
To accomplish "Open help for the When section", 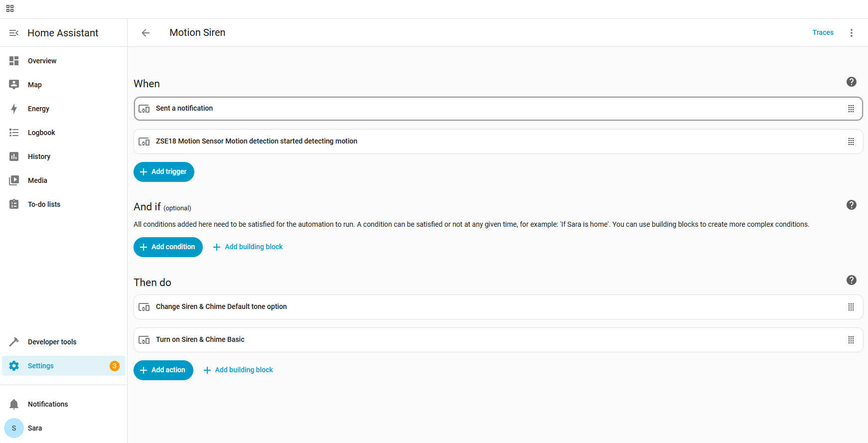I will pos(852,82).
